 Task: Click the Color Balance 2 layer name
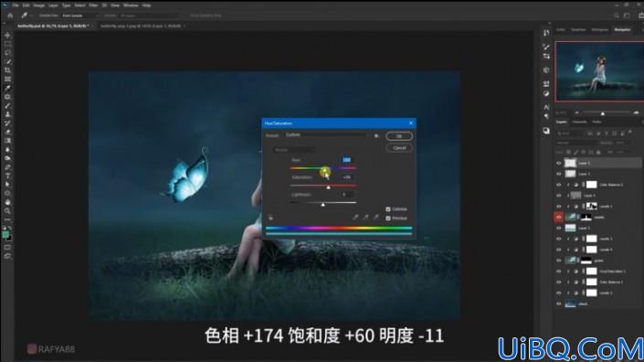click(x=611, y=185)
